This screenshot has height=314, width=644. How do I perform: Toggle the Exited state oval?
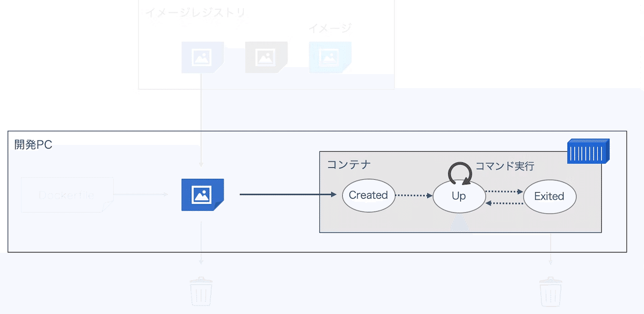(x=550, y=197)
